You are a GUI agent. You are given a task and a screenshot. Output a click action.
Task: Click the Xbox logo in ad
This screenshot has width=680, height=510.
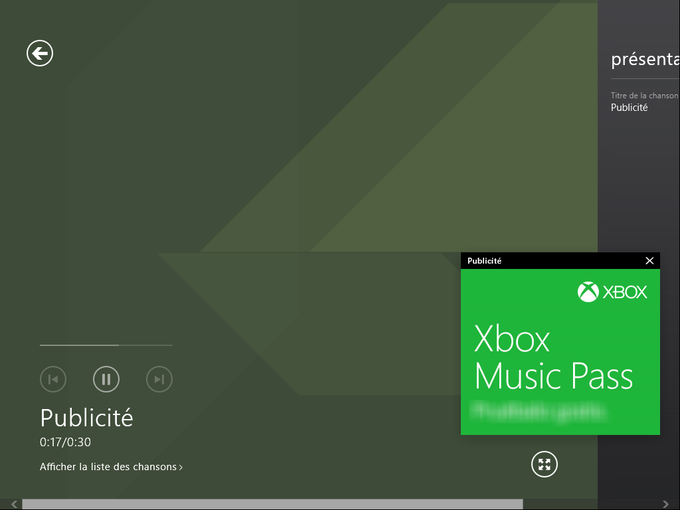point(612,292)
